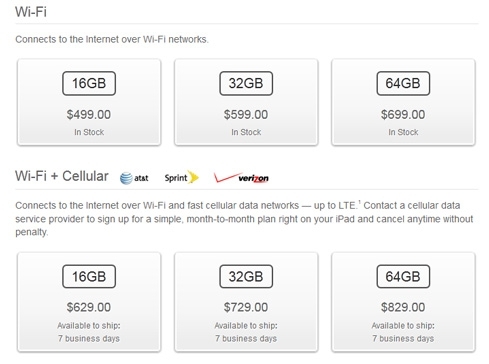Select the Wi-Fi 64GB $699.00 option
This screenshot has width=489, height=364.
pyautogui.click(x=403, y=102)
